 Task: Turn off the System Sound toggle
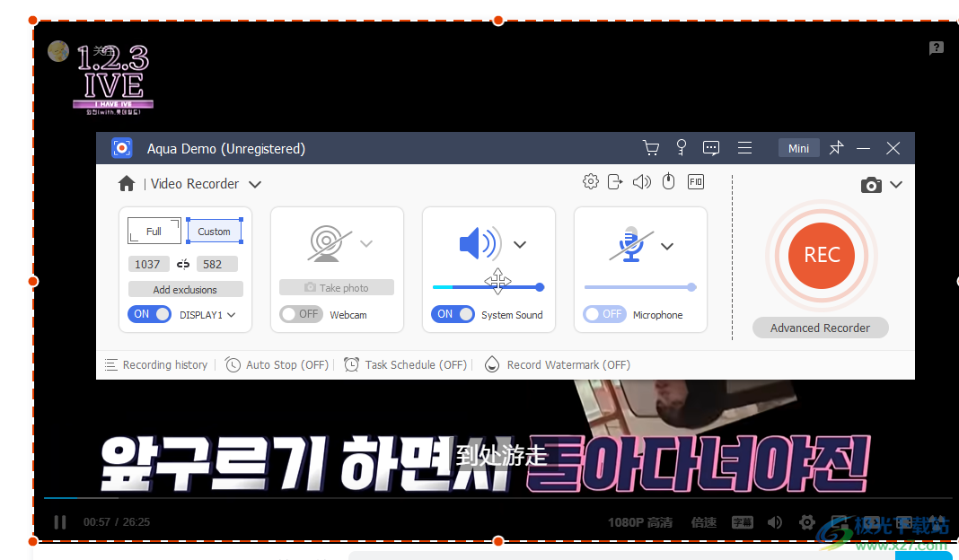coord(453,314)
